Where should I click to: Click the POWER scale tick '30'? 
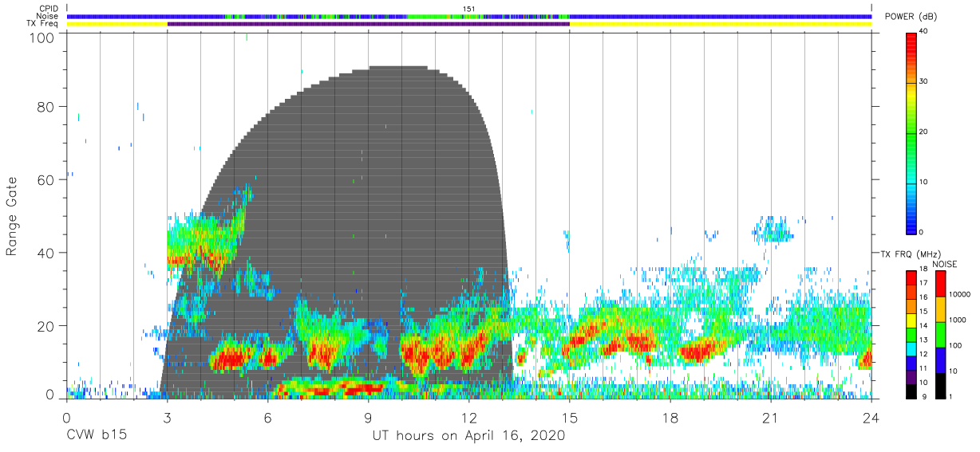click(x=924, y=82)
